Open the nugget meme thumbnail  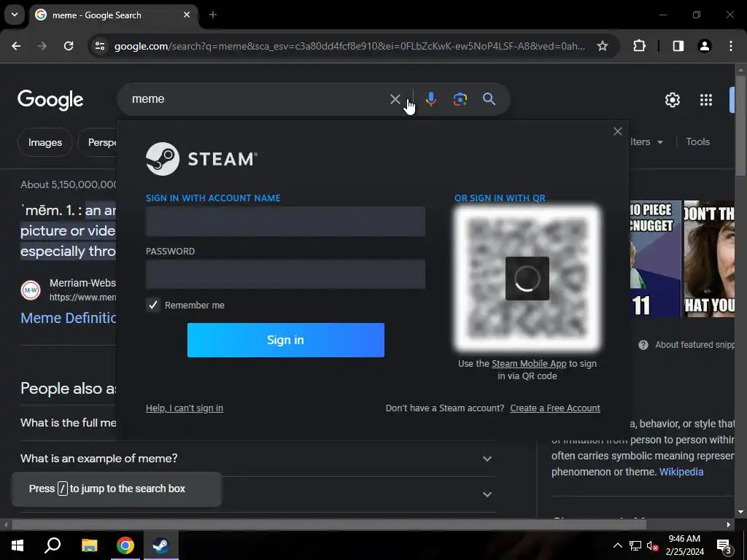click(x=656, y=259)
